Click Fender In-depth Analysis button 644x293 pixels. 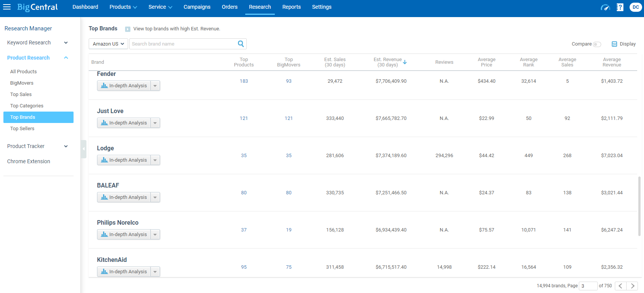(124, 86)
